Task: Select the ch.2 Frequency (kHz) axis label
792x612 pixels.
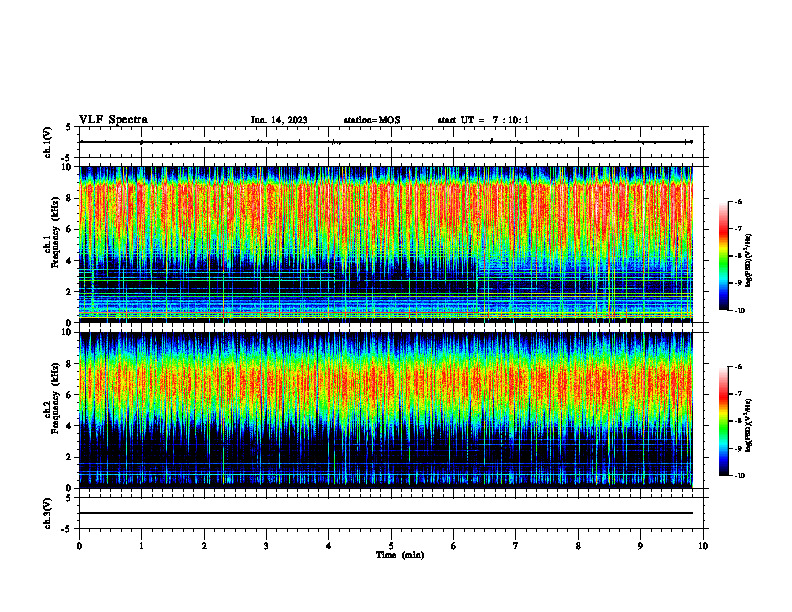Action: point(52,398)
